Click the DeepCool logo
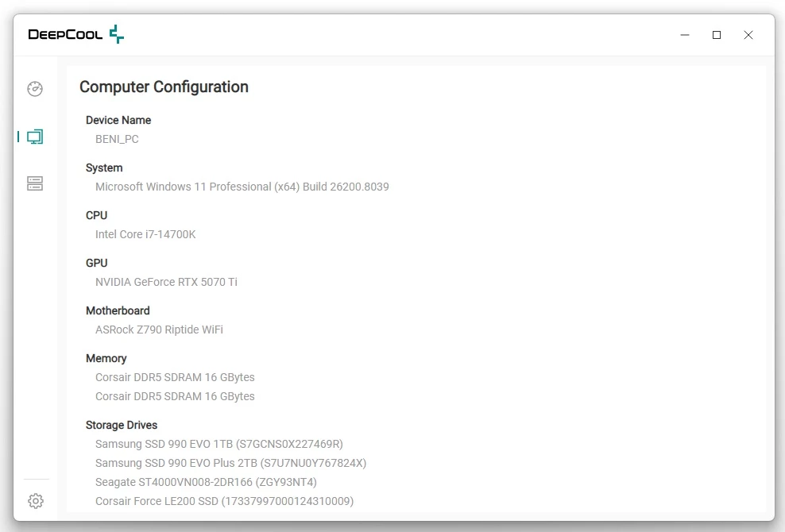The width and height of the screenshot is (785, 532). (76, 34)
